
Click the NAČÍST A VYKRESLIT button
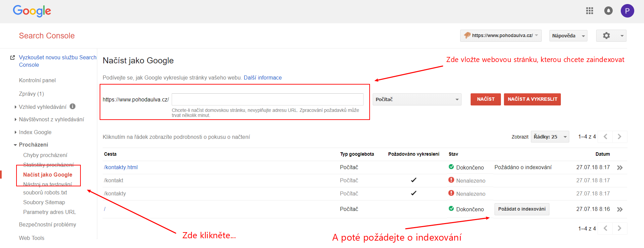pyautogui.click(x=532, y=99)
